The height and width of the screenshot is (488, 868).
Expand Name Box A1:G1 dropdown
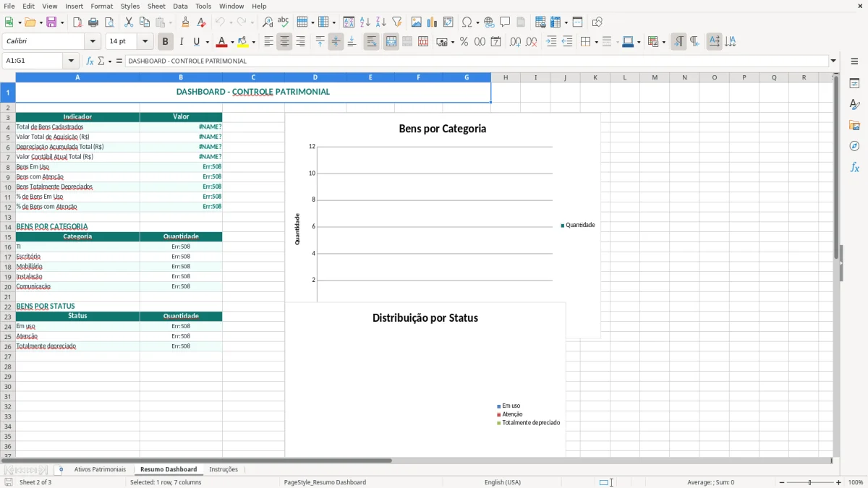point(71,61)
